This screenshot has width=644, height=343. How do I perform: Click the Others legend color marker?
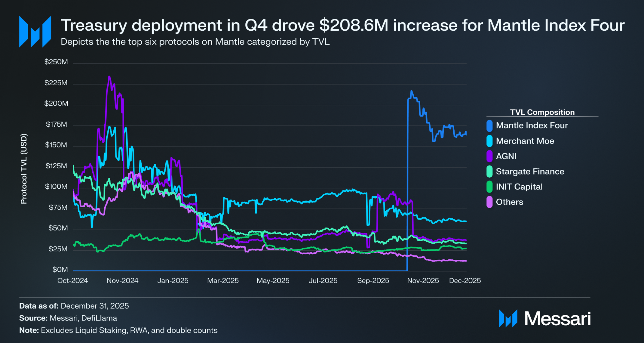489,202
